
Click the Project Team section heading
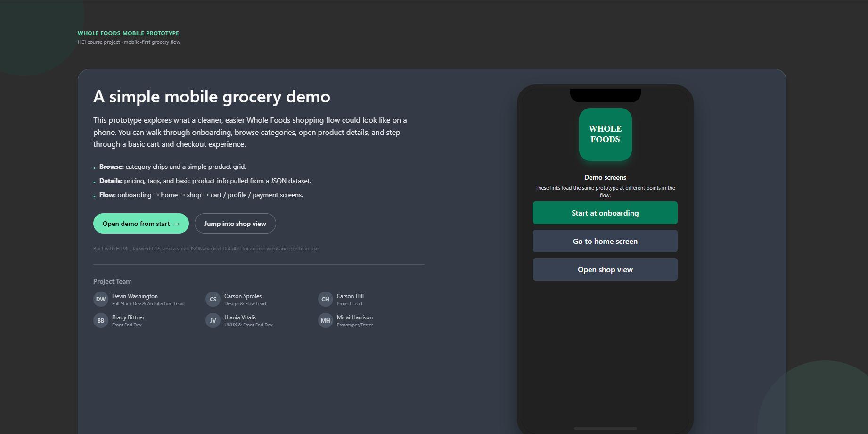pyautogui.click(x=112, y=281)
